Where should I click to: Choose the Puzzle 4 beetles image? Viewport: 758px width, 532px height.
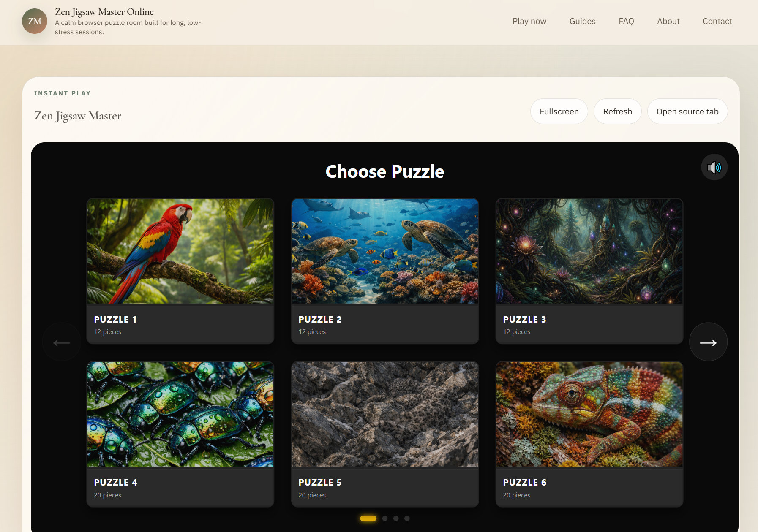[x=180, y=414]
